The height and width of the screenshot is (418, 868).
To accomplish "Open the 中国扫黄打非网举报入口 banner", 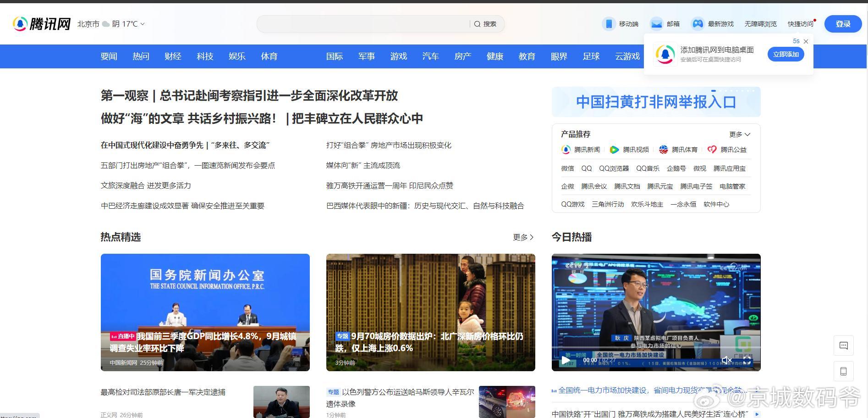I will click(656, 102).
